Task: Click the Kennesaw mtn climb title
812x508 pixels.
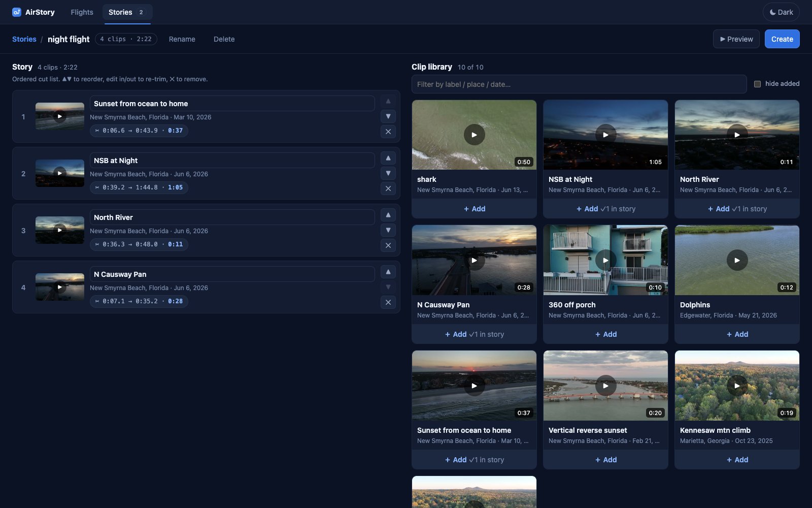Action: (x=715, y=430)
